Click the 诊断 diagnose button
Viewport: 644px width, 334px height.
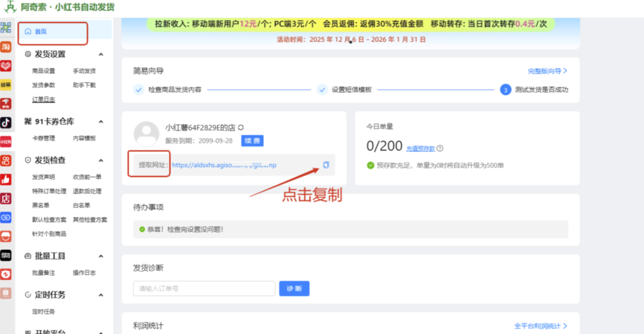294,288
